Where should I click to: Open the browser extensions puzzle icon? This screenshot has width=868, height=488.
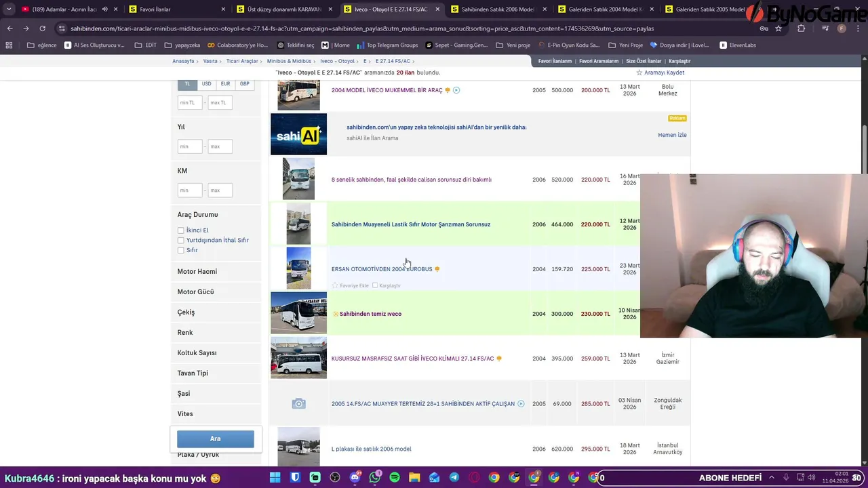802,28
